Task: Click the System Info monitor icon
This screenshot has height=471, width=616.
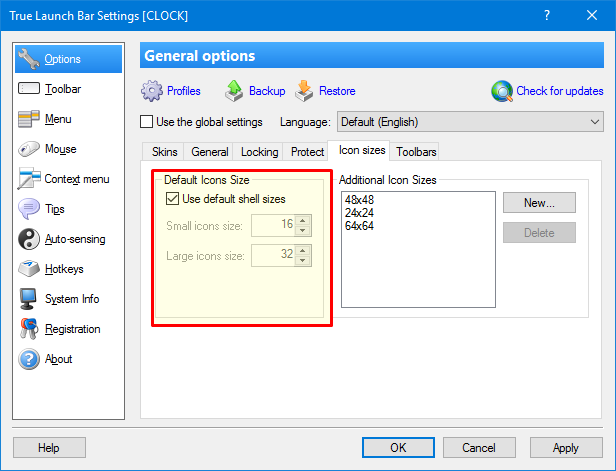Action: 29,299
